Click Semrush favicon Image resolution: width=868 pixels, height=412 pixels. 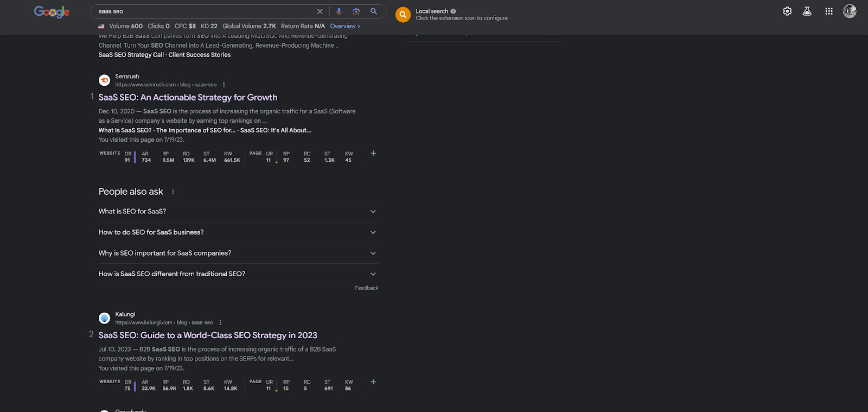click(105, 80)
